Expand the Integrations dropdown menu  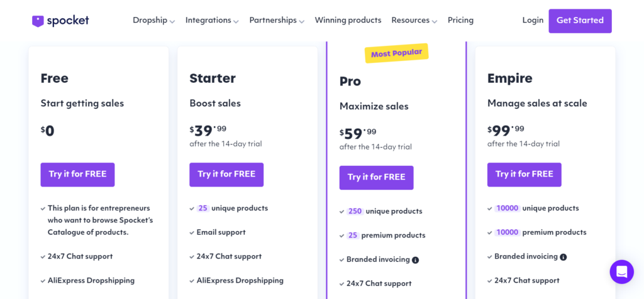(212, 20)
